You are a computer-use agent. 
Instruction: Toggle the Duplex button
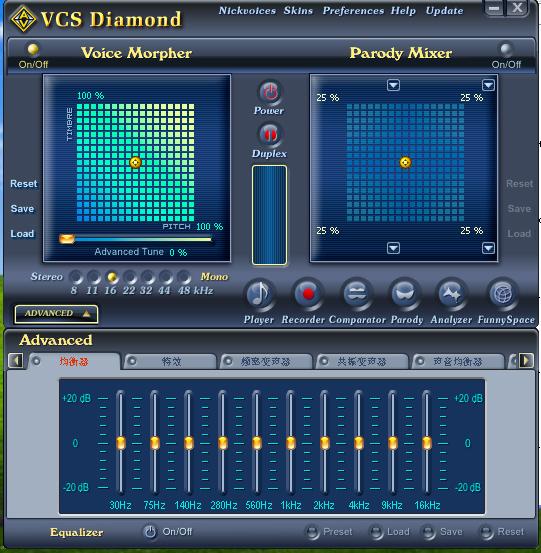pyautogui.click(x=270, y=135)
